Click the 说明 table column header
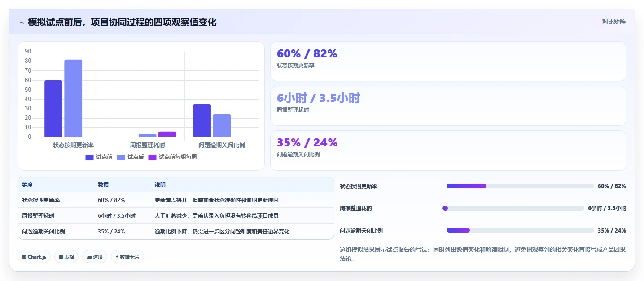Screen dimensions: 644x281 tap(160, 185)
